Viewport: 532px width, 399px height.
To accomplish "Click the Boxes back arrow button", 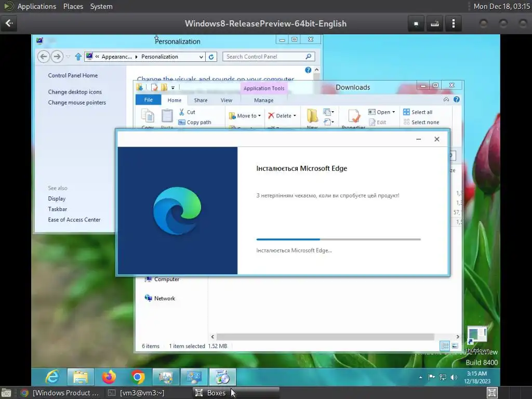I will click(x=9, y=23).
